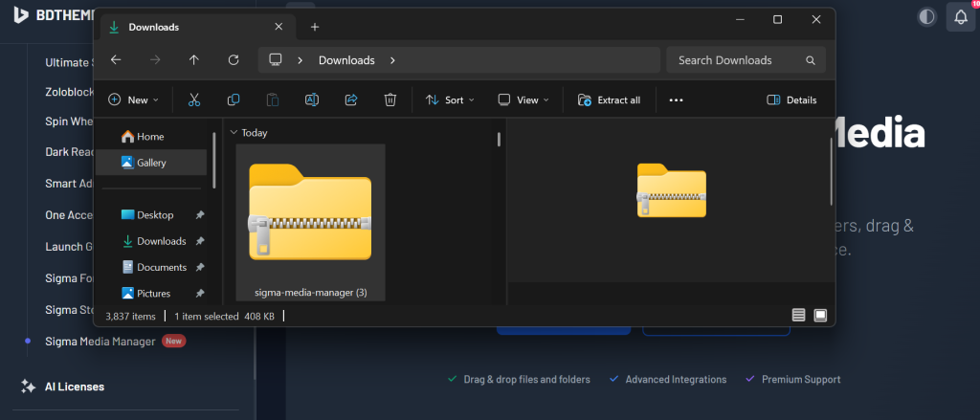Minimize the Downloads Explorer window

[740, 19]
